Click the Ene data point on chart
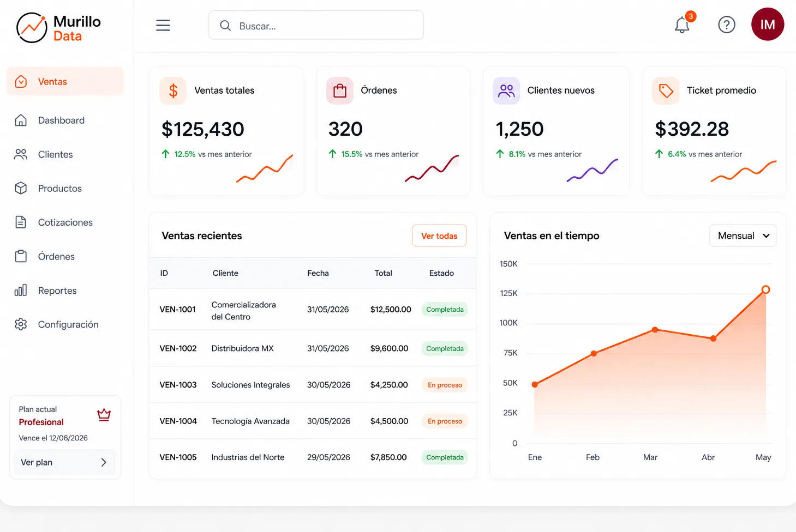The image size is (796, 532). 535,384
